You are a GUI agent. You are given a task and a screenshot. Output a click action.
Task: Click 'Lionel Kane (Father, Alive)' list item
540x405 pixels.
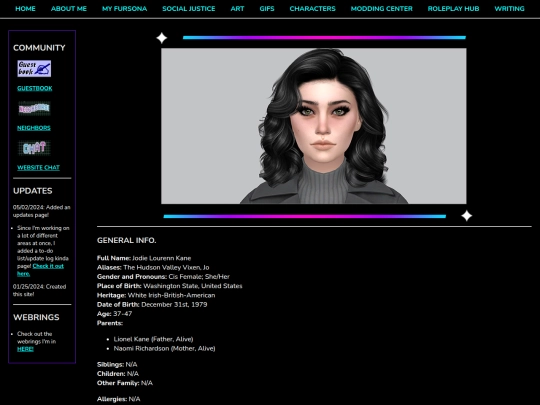point(153,339)
